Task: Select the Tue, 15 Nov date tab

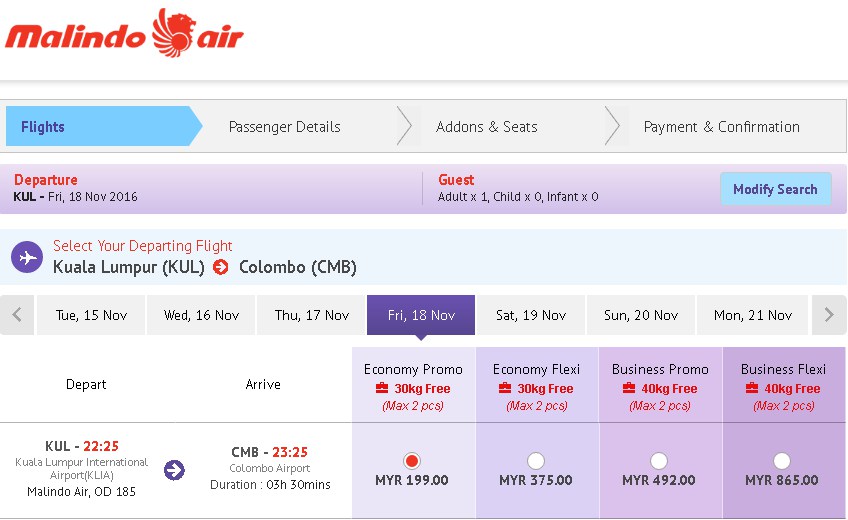Action: click(91, 315)
